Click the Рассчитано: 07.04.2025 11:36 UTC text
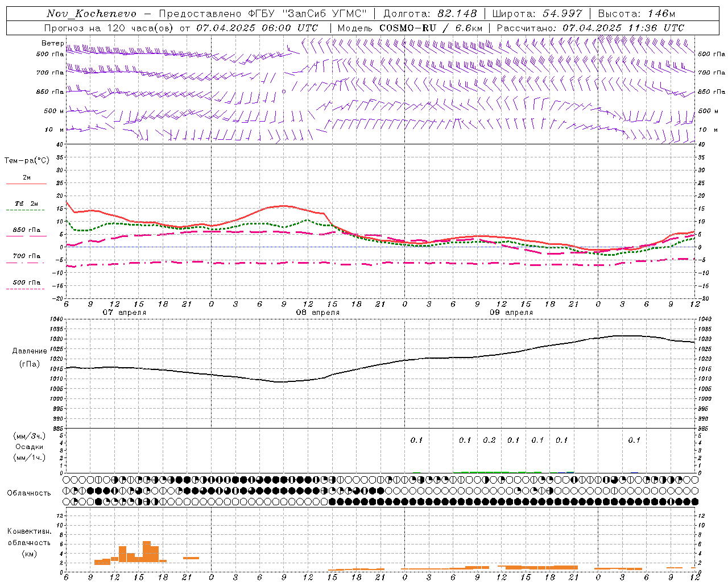 (590, 28)
